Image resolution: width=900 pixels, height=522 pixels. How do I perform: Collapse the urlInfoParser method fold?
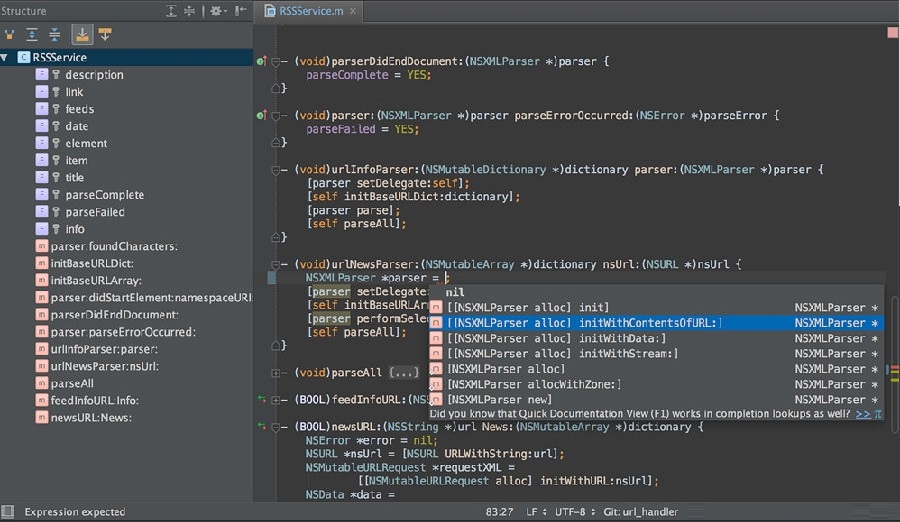(276, 170)
